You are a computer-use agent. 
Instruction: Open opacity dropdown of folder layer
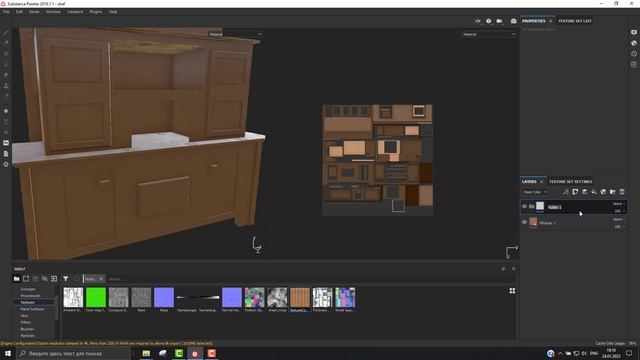pyautogui.click(x=620, y=211)
